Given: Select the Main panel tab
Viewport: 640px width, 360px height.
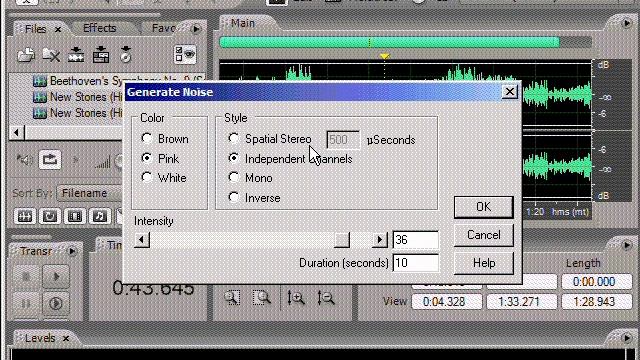Looking at the screenshot, I should click(242, 23).
